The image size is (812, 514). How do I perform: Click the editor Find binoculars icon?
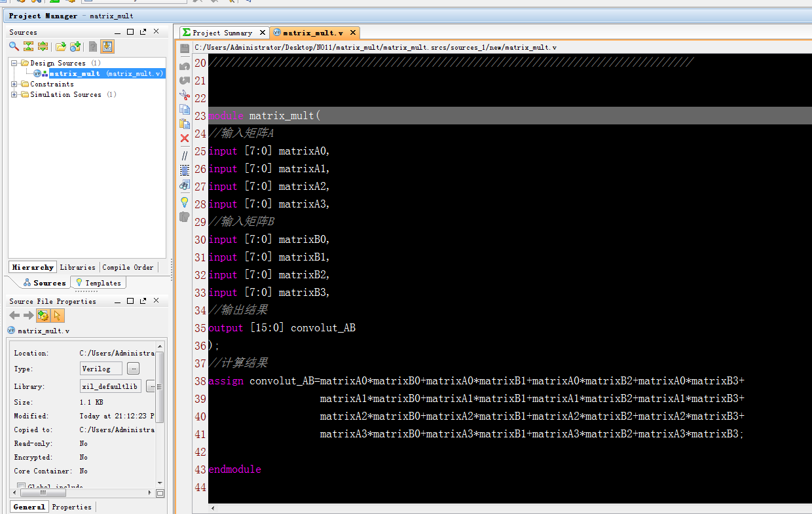point(185,186)
